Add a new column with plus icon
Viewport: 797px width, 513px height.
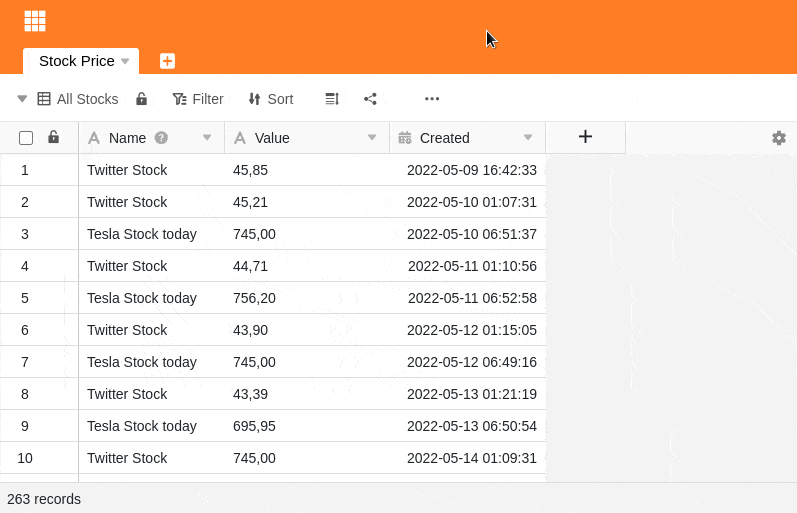coord(585,137)
